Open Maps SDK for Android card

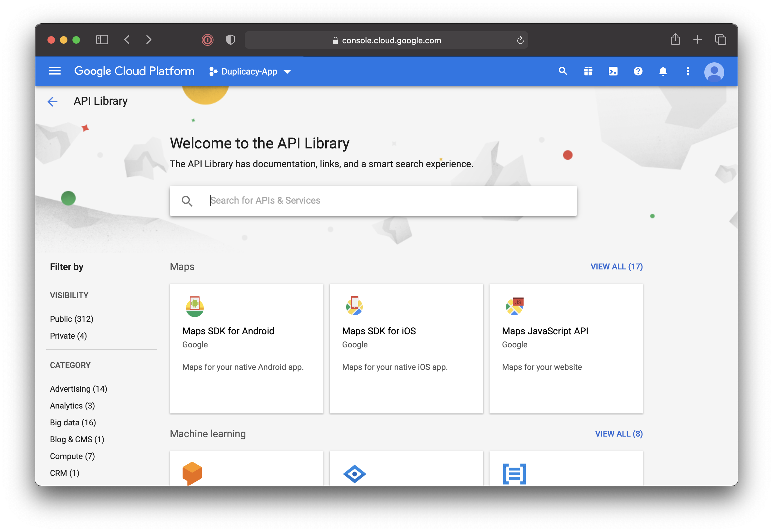[x=246, y=348]
